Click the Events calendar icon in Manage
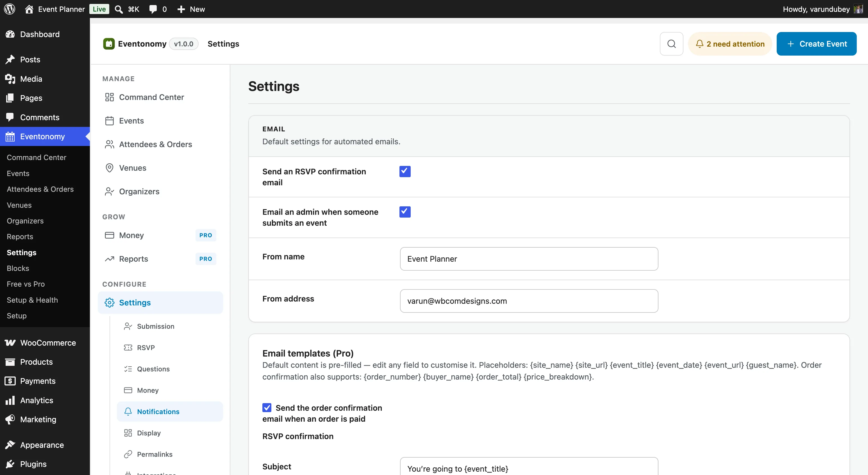 [110, 121]
